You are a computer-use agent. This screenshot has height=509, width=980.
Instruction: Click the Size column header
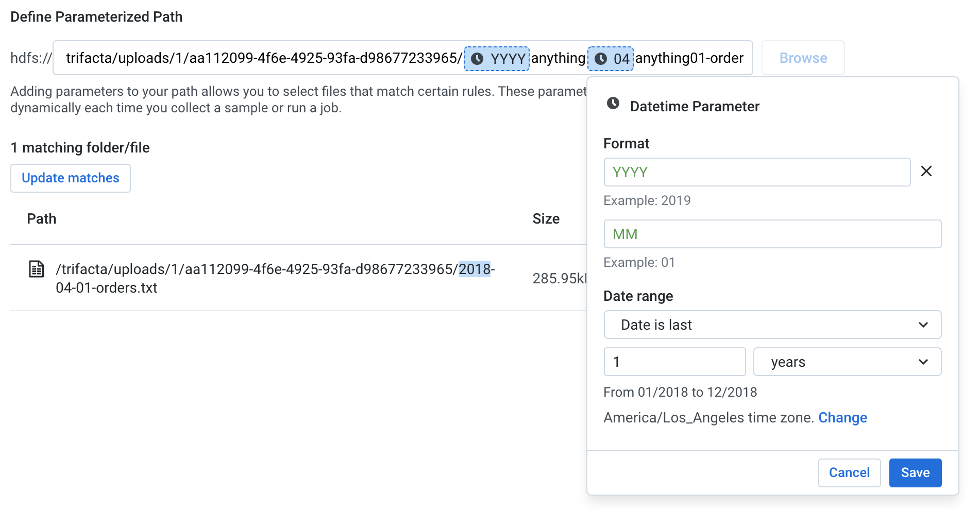pos(546,218)
